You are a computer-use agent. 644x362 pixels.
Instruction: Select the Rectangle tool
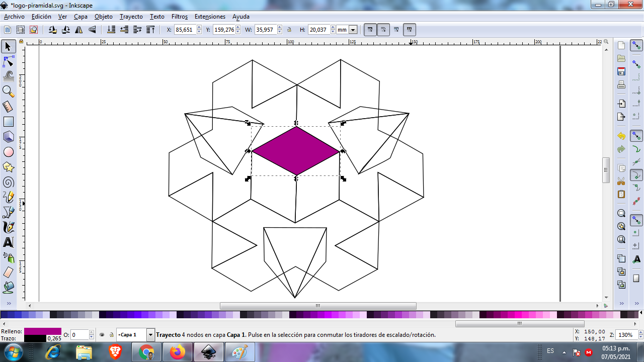pos(8,122)
